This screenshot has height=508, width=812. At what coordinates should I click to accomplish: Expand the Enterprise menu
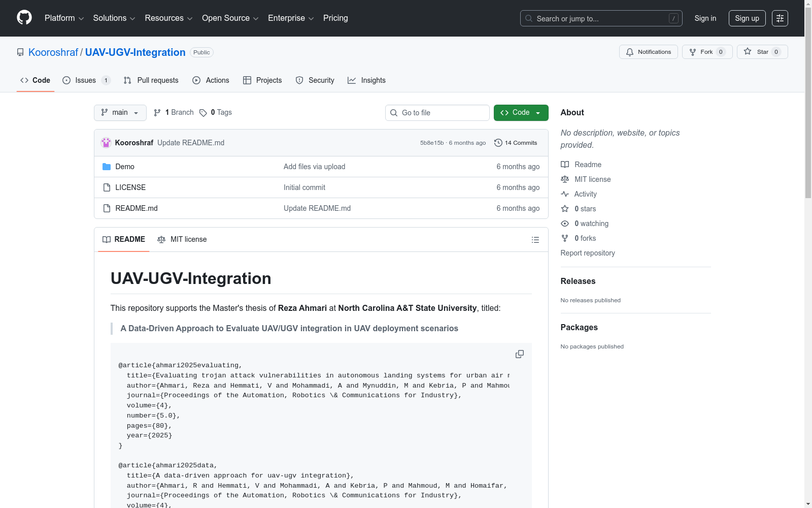pos(291,18)
